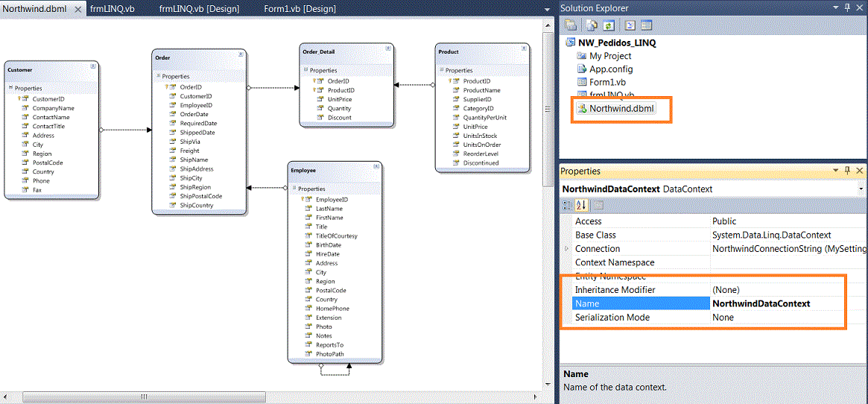
Task: Select NW_Pedidos_LINQ project node
Action: coord(617,43)
